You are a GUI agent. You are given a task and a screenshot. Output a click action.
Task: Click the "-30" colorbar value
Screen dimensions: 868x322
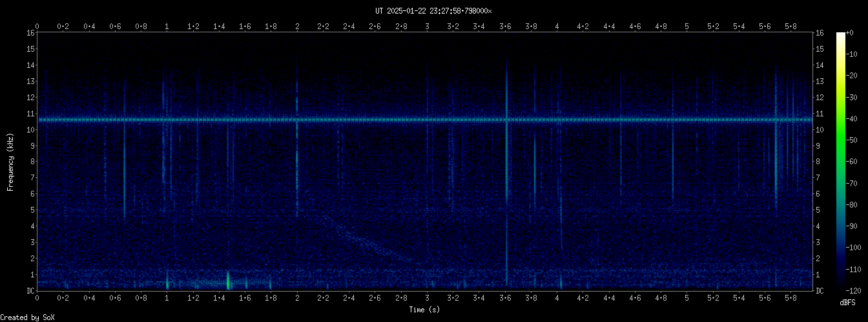tap(852, 97)
